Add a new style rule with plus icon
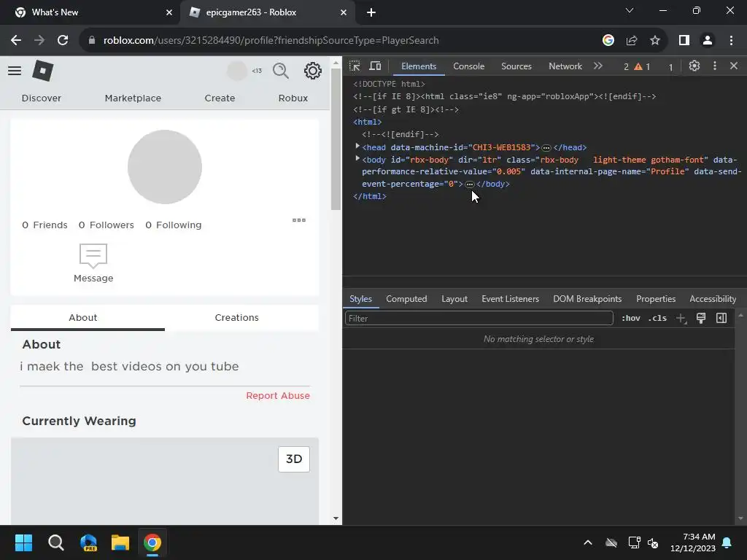 pos(681,318)
